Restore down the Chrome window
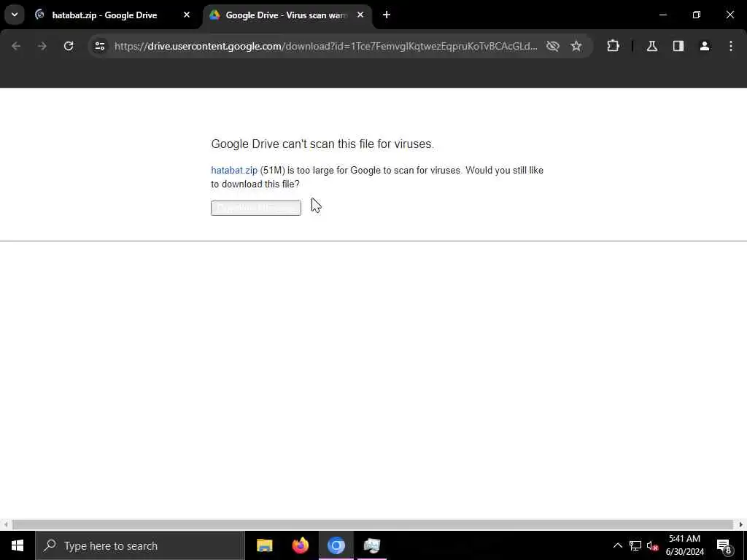The width and height of the screenshot is (747, 560). pyautogui.click(x=697, y=15)
